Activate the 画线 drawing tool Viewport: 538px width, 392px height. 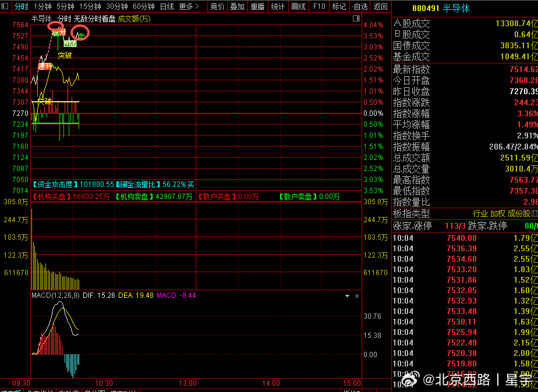[298, 6]
